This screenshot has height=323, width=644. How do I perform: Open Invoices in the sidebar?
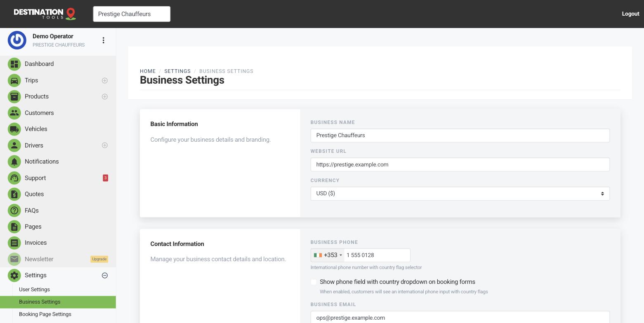click(x=35, y=243)
